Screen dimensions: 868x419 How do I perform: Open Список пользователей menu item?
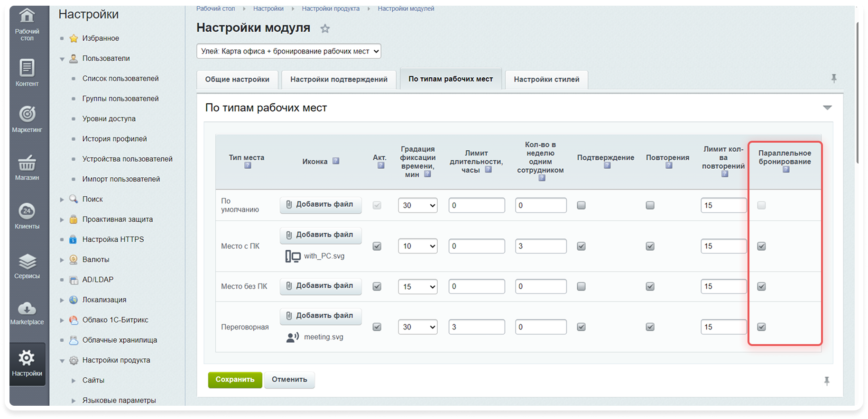120,78
